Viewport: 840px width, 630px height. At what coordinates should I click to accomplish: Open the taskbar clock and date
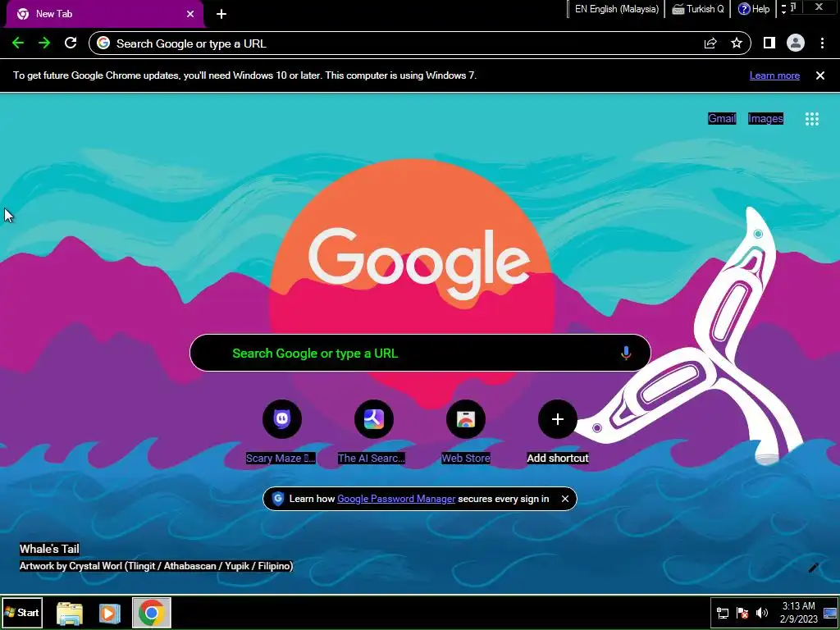point(799,613)
